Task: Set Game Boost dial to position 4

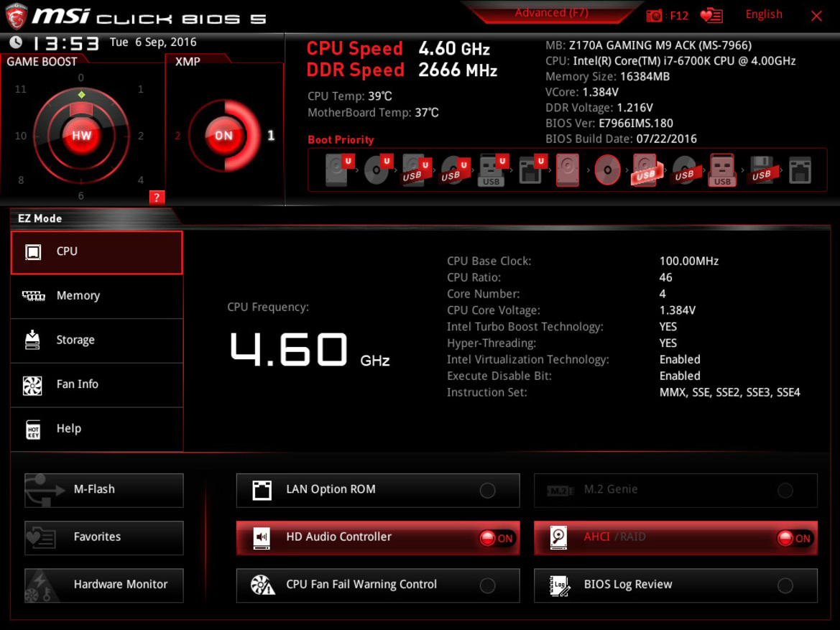Action: click(141, 180)
